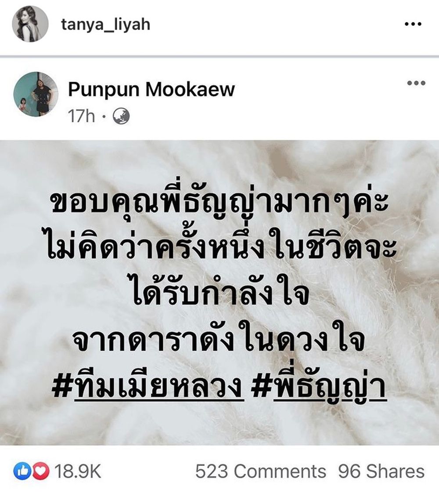Image resolution: width=439 pixels, height=504 pixels.
Task: Open the tanya_liyah username link
Action: [106, 25]
